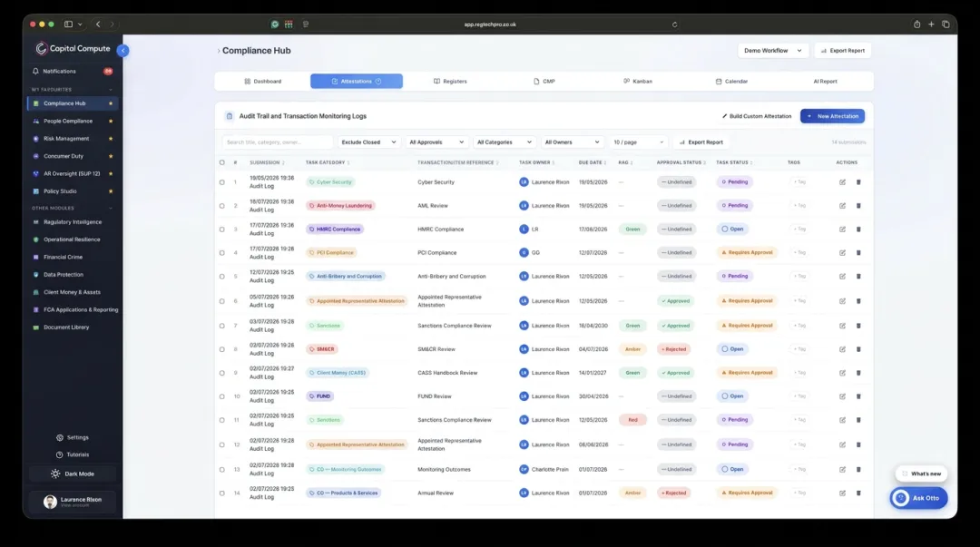Open Settings gear in the sidebar
Viewport: 980px width, 547px height.
coord(60,437)
